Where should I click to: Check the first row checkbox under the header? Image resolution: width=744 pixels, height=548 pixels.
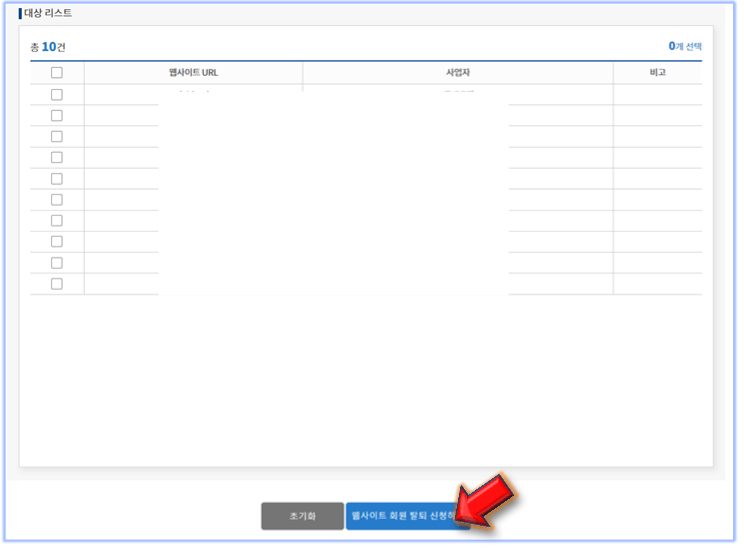pyautogui.click(x=57, y=94)
